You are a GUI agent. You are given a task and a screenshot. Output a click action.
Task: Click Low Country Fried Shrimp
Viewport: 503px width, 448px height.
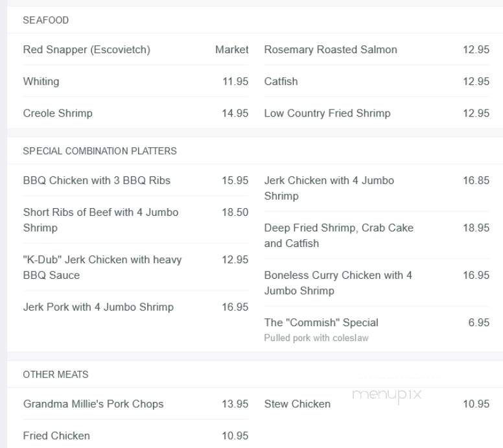coord(327,113)
